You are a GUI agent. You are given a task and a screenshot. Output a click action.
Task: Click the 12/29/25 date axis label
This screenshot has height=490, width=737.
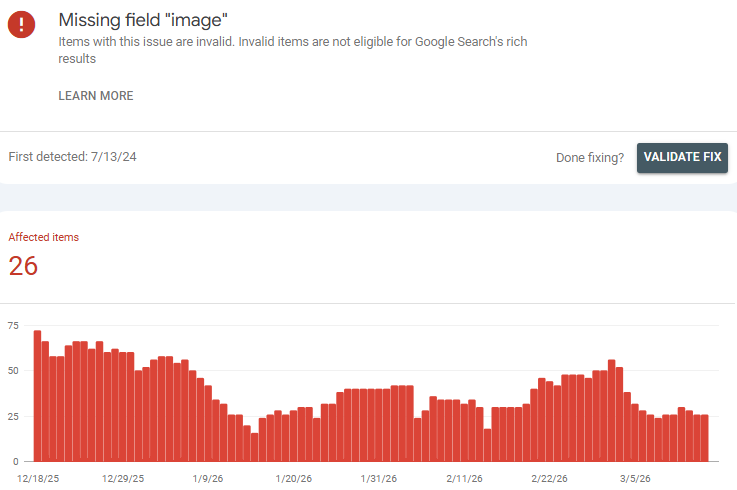[123, 478]
